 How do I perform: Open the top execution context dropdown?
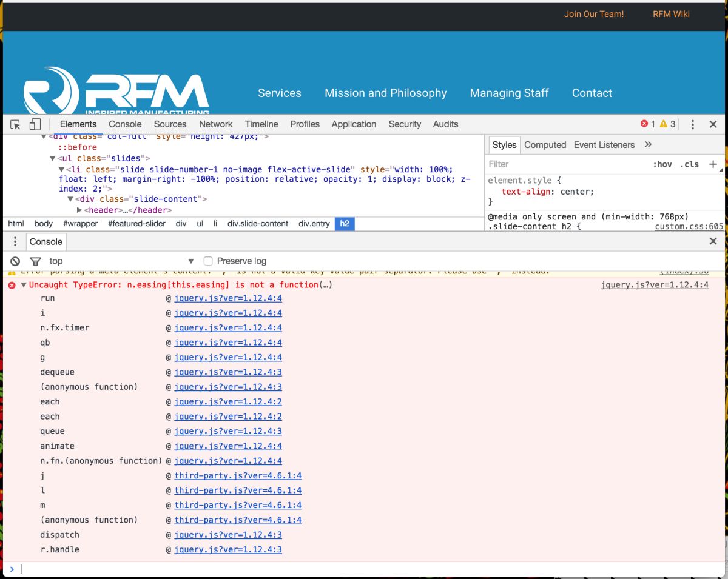point(121,261)
